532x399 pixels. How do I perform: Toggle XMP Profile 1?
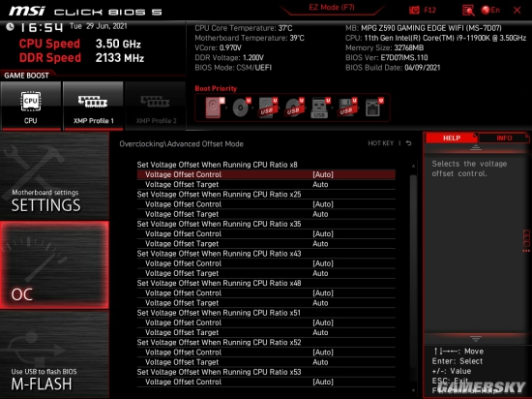[x=93, y=106]
